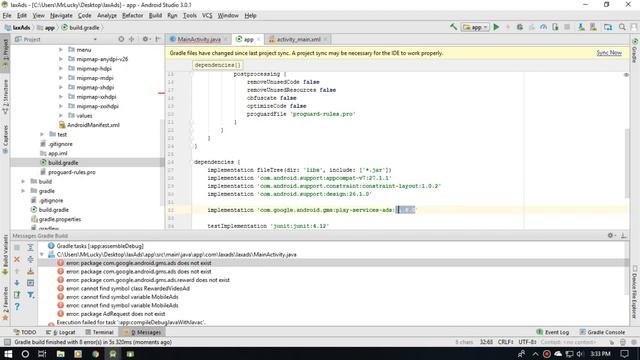Open the Event Log button
The width and height of the screenshot is (640, 360).
pyautogui.click(x=552, y=332)
